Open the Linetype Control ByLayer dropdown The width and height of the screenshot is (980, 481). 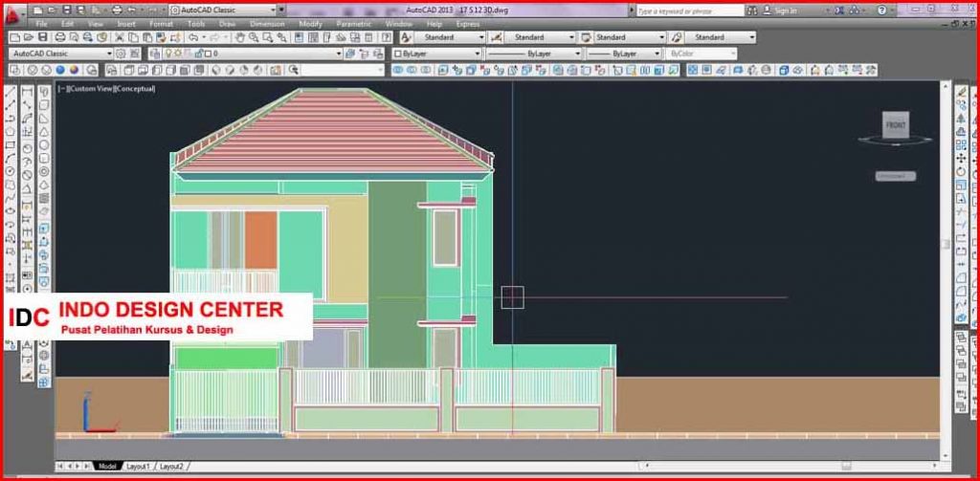point(534,54)
